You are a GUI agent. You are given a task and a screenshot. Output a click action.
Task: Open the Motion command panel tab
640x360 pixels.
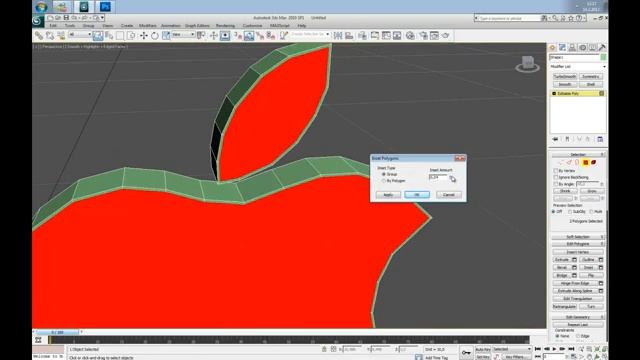click(582, 48)
